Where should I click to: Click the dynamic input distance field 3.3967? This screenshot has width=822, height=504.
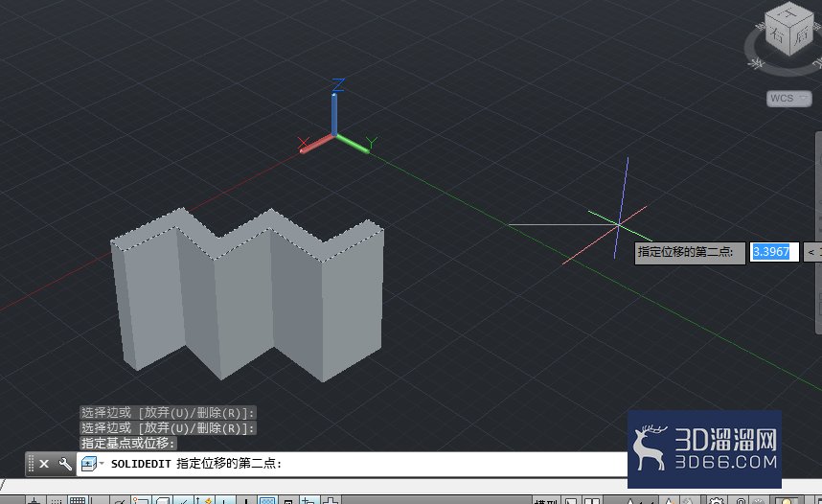[774, 252]
